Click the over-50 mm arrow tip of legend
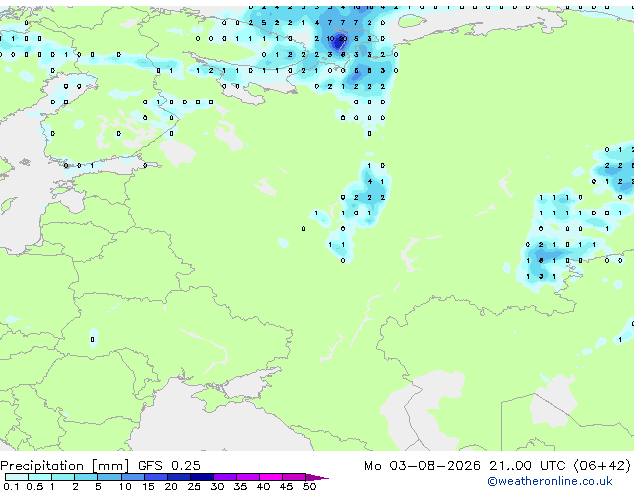This screenshot has height=490, width=634. [317, 477]
